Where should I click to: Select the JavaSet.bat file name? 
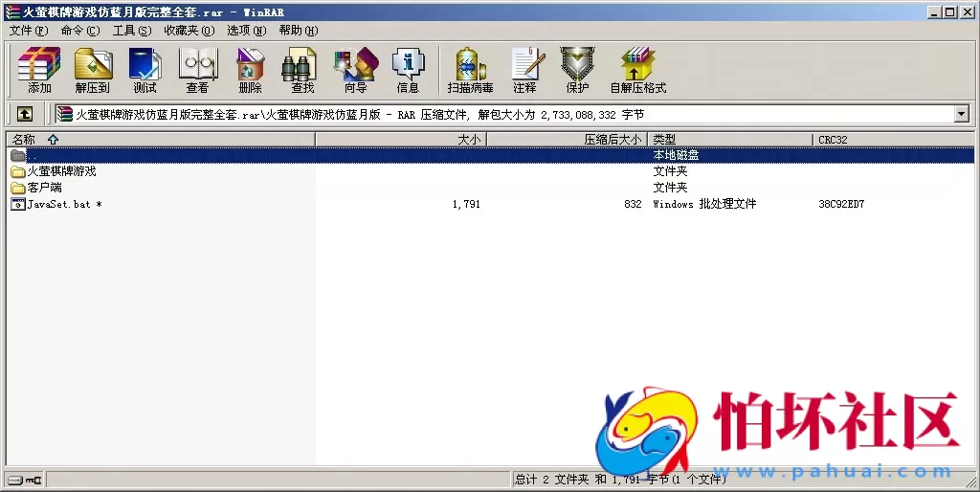pos(64,204)
